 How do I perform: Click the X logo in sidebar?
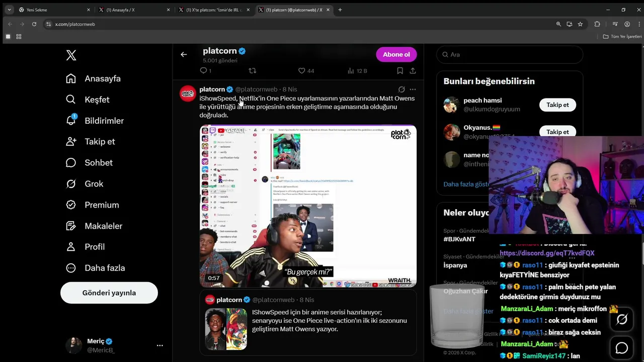tap(71, 55)
